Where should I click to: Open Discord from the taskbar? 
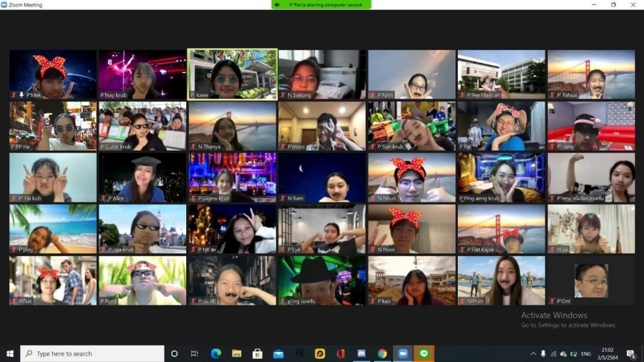coord(362,354)
